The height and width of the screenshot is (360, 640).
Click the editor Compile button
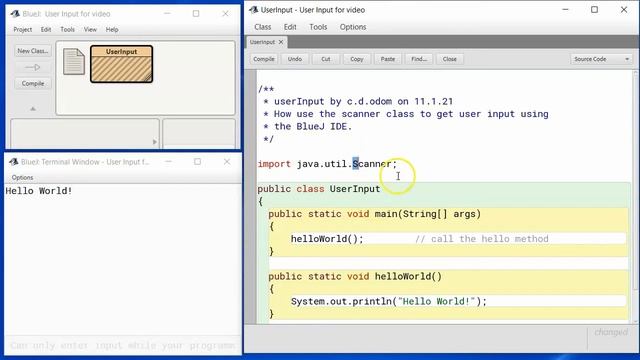[264, 59]
